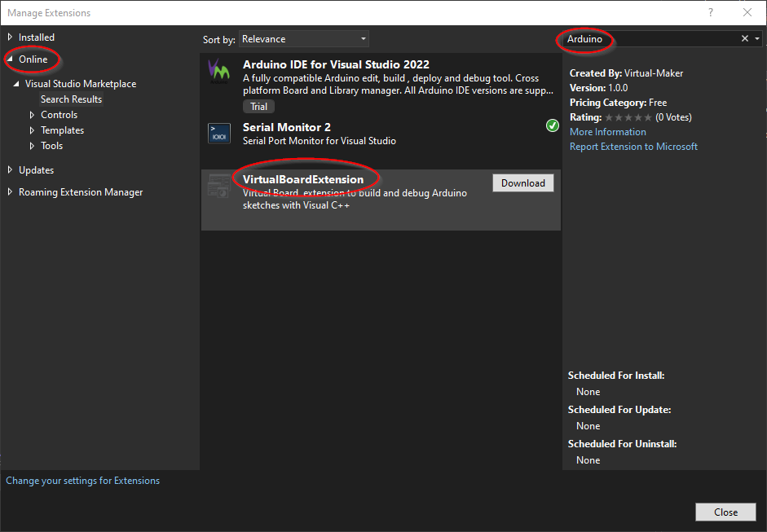Click the Scheduled For Update label
Viewport: 767px width, 532px height.
click(x=619, y=410)
